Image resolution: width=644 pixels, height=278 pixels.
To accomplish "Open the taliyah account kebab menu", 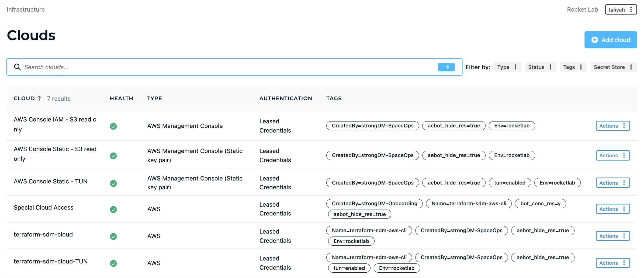I will (x=631, y=9).
